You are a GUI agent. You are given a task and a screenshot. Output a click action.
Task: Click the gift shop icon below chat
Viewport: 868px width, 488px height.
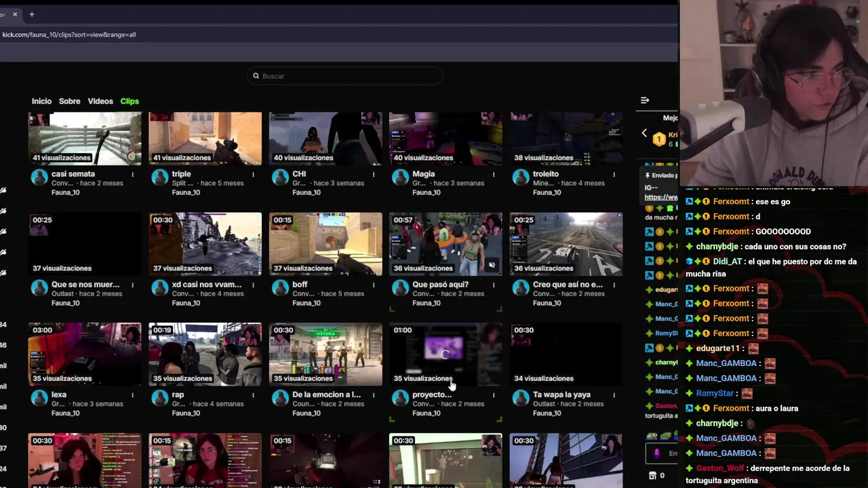coord(652,475)
